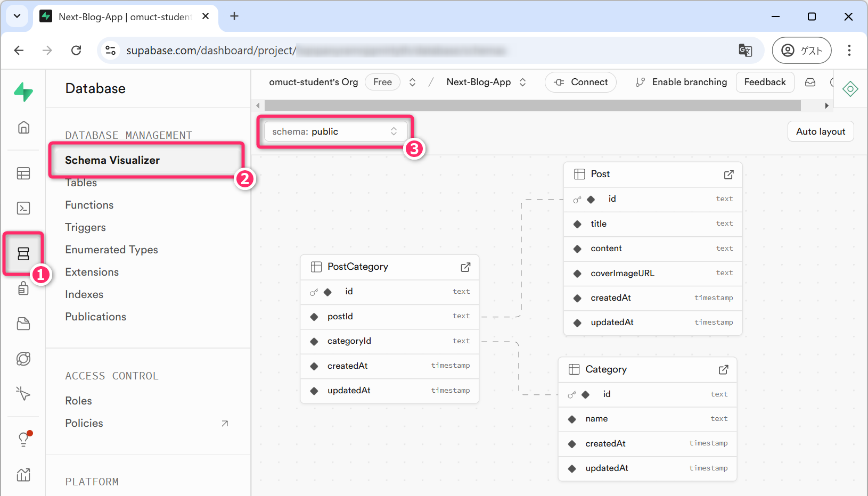868x496 pixels.
Task: Select Schema Visualizer in database menu
Action: click(112, 160)
